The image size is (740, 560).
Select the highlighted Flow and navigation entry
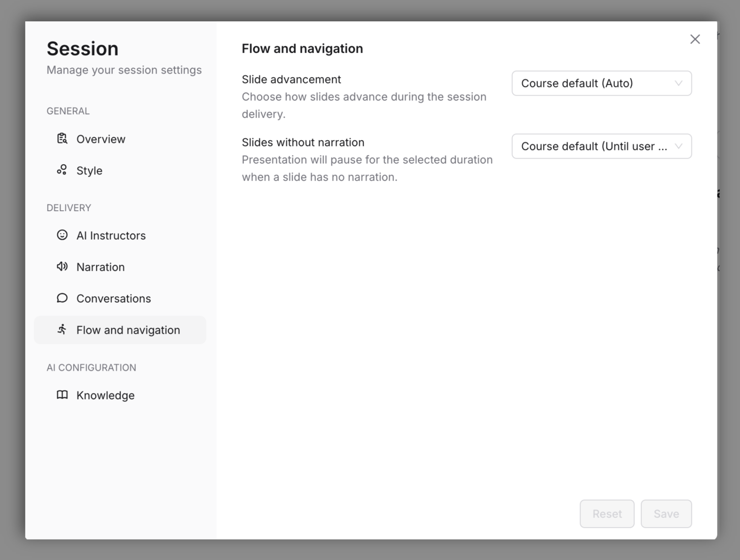coord(128,329)
